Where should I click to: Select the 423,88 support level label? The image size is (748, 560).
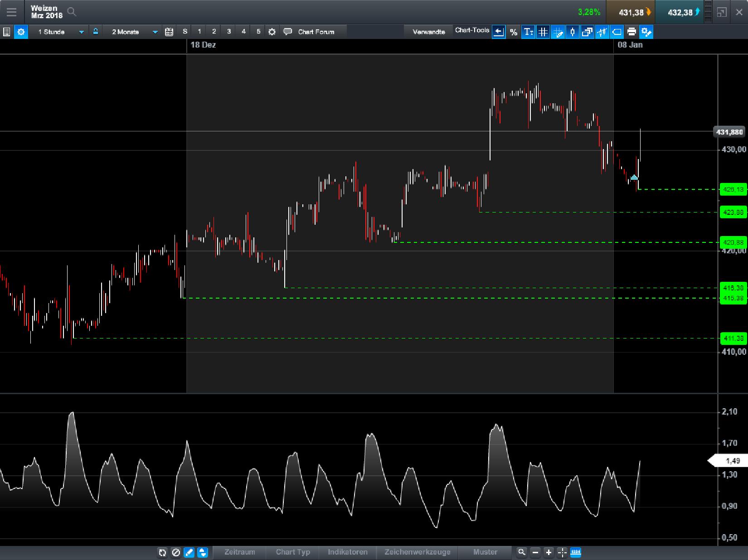[x=733, y=212]
